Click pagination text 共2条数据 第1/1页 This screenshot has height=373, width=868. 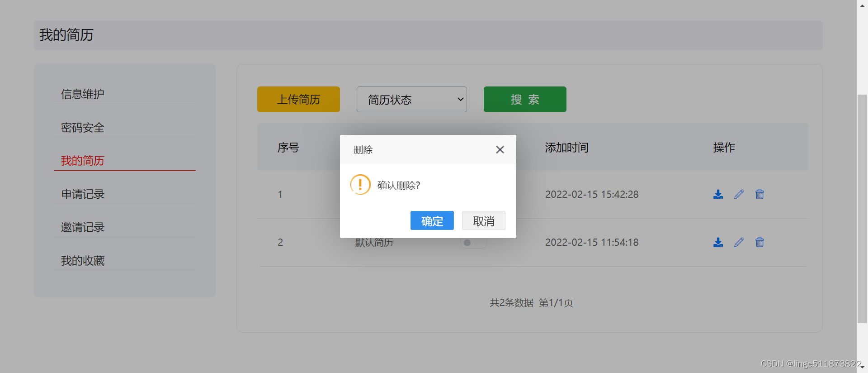(x=531, y=302)
